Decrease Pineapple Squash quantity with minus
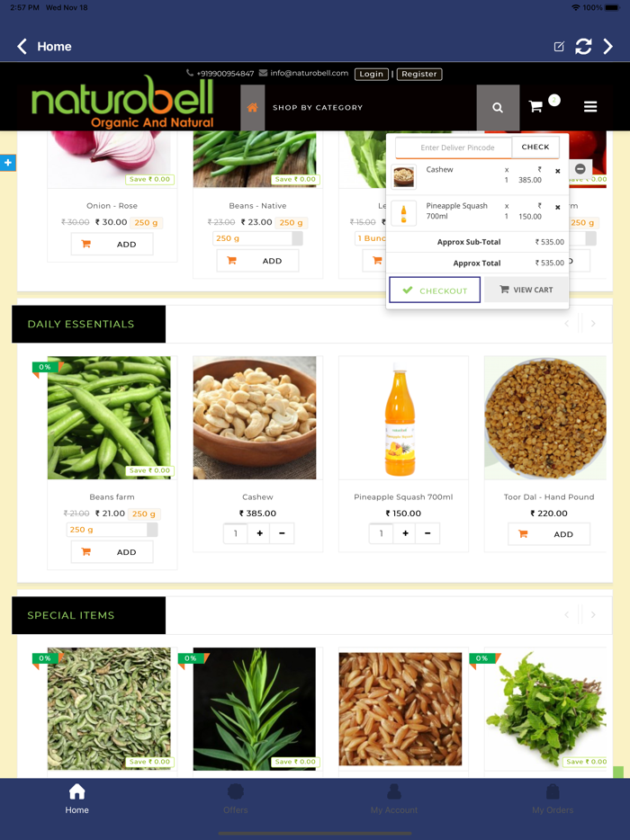Viewport: 630px width, 840px height. pos(427,533)
